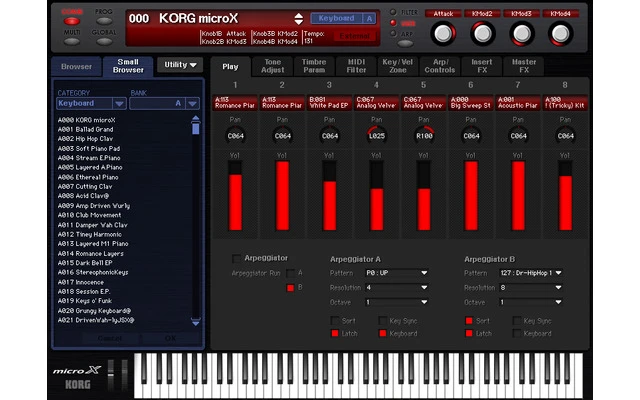Toggle Key Sync checkbox for Arpeggiator B
The height and width of the screenshot is (400, 640).
pos(517,321)
